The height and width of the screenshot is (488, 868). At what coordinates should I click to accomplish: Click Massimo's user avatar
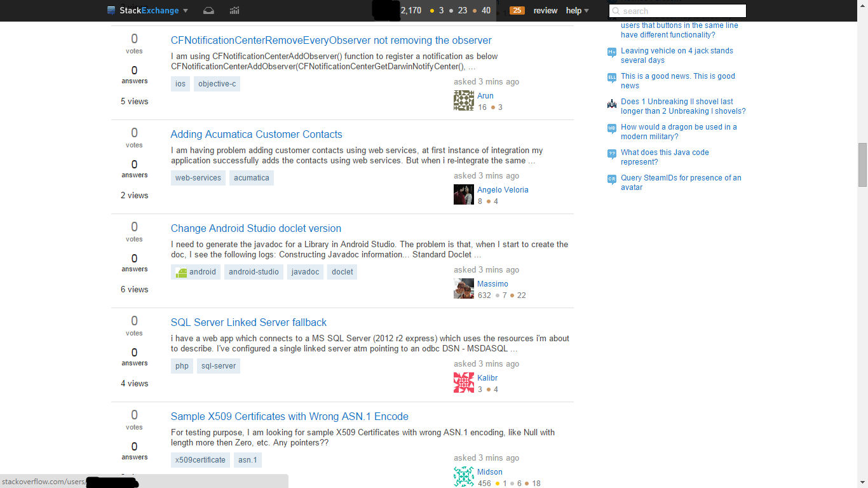[464, 288]
